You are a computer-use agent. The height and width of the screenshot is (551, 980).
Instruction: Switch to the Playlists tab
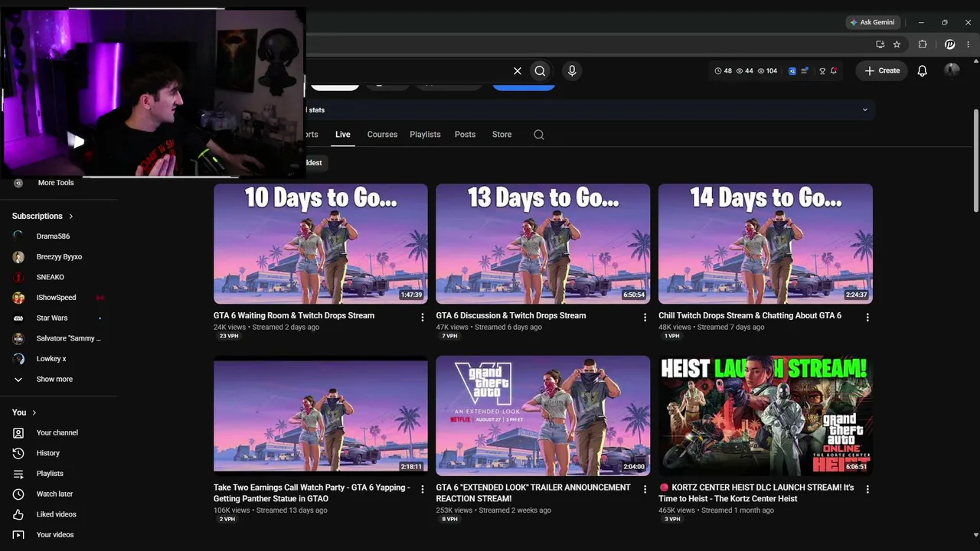[425, 135]
